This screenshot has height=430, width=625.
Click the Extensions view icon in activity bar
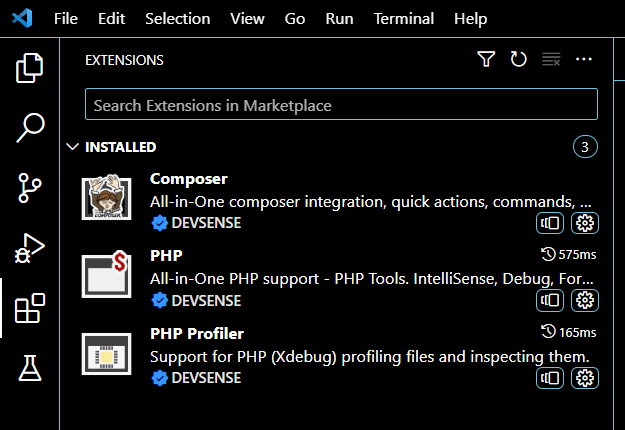(x=30, y=309)
